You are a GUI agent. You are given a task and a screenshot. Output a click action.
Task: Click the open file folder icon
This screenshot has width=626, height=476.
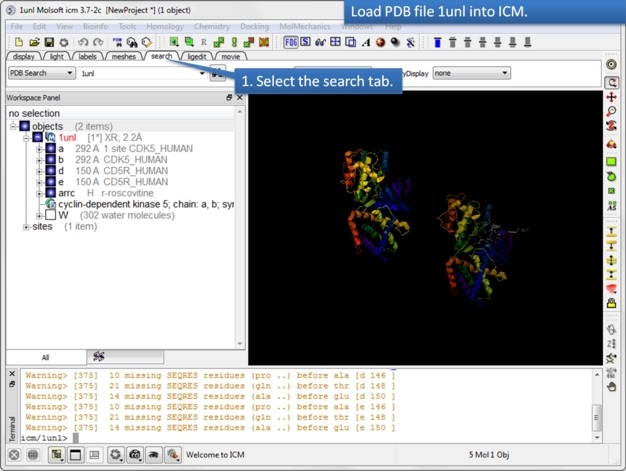click(34, 42)
